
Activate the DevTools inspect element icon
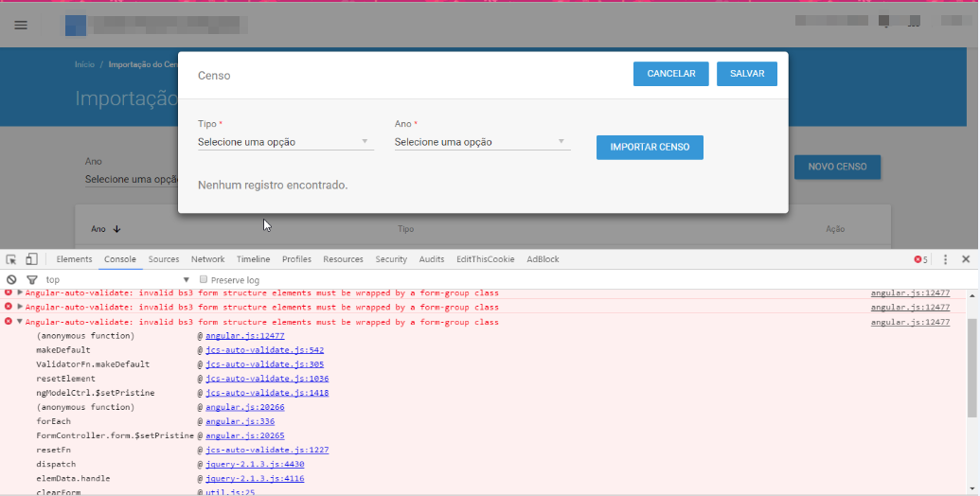11,259
